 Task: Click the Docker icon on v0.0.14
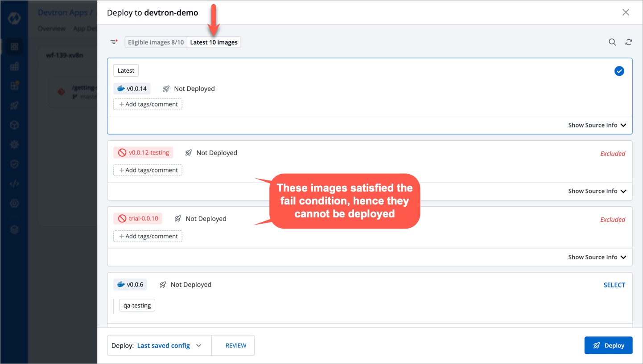click(121, 89)
